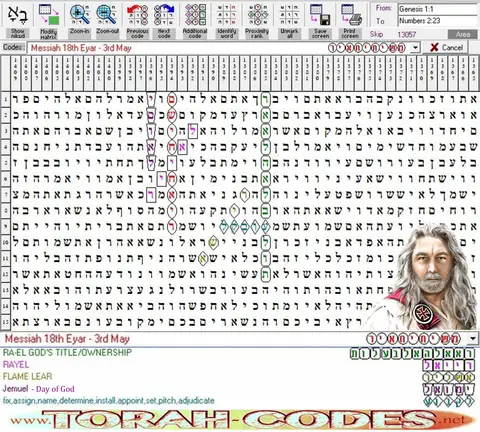
Task: Select the RAYEL legend entry
Action: click(x=16, y=365)
